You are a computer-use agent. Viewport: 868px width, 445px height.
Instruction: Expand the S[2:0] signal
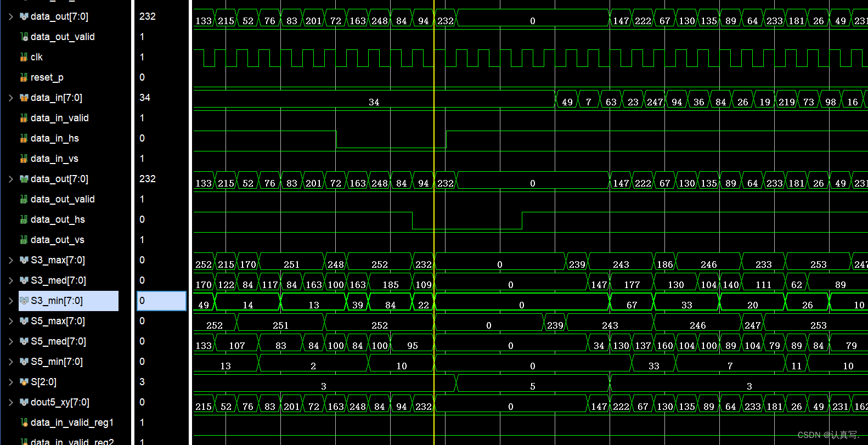click(11, 382)
